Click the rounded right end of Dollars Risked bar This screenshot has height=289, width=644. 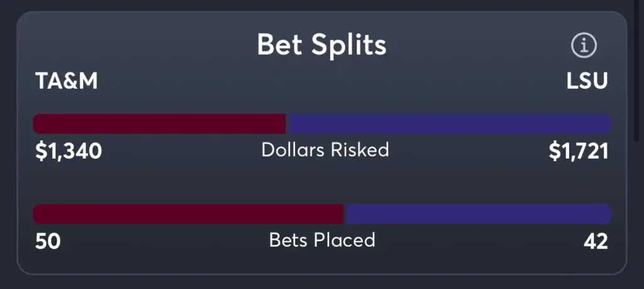pyautogui.click(x=606, y=124)
